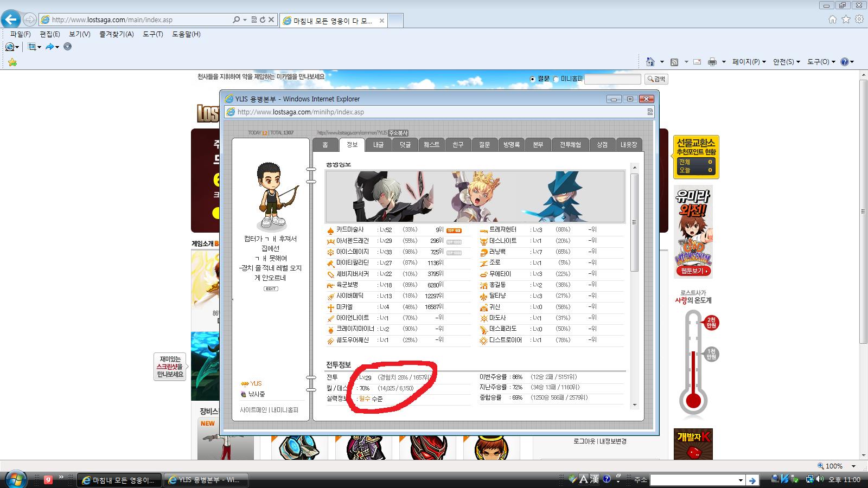
Task: Click the hammer icon for 마이티팔라딘
Action: (x=330, y=264)
